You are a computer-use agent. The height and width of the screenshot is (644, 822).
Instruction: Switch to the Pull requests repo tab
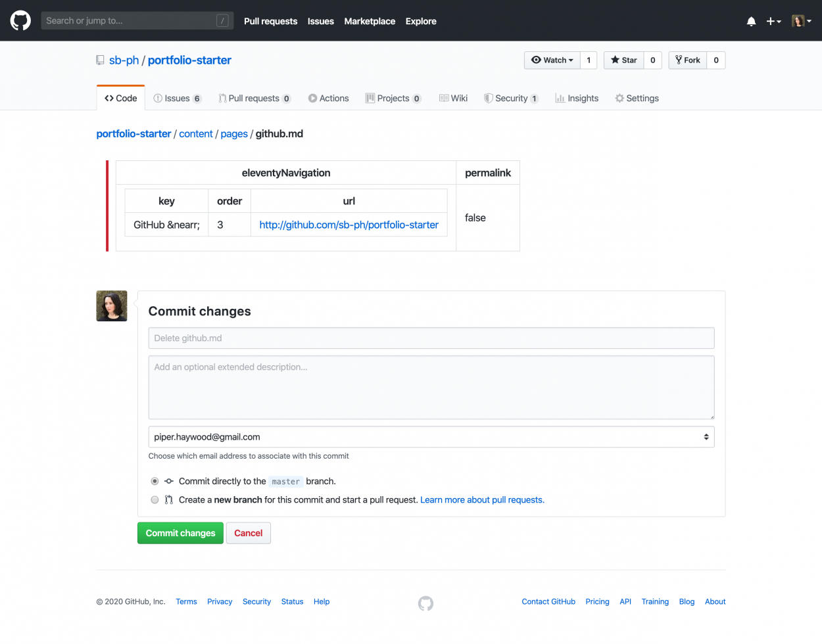[254, 98]
